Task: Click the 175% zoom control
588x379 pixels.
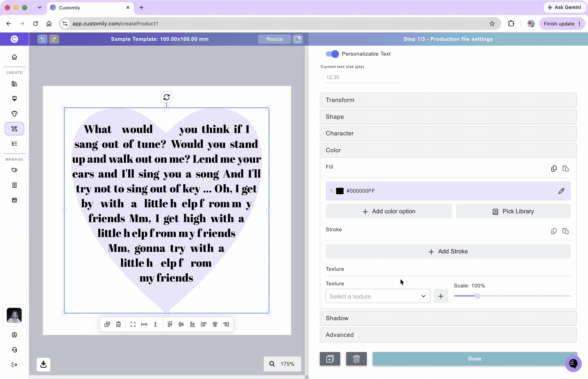Action: tap(282, 364)
